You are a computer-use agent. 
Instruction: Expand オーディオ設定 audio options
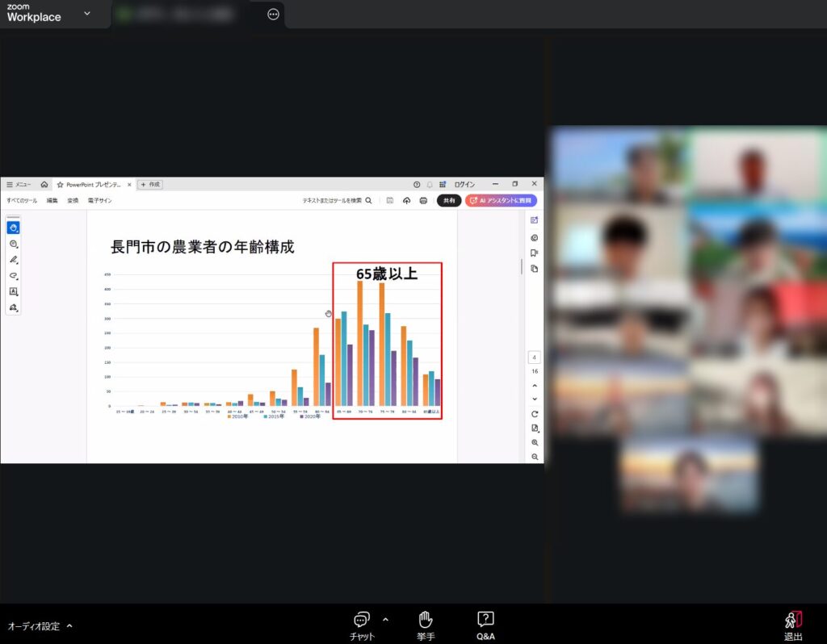69,625
